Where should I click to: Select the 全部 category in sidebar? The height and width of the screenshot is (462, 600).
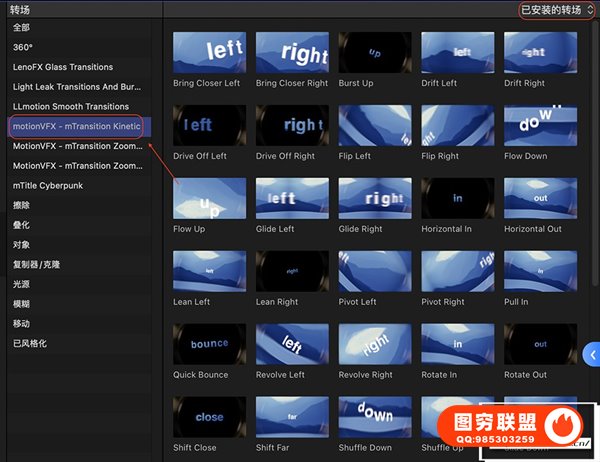click(22, 29)
